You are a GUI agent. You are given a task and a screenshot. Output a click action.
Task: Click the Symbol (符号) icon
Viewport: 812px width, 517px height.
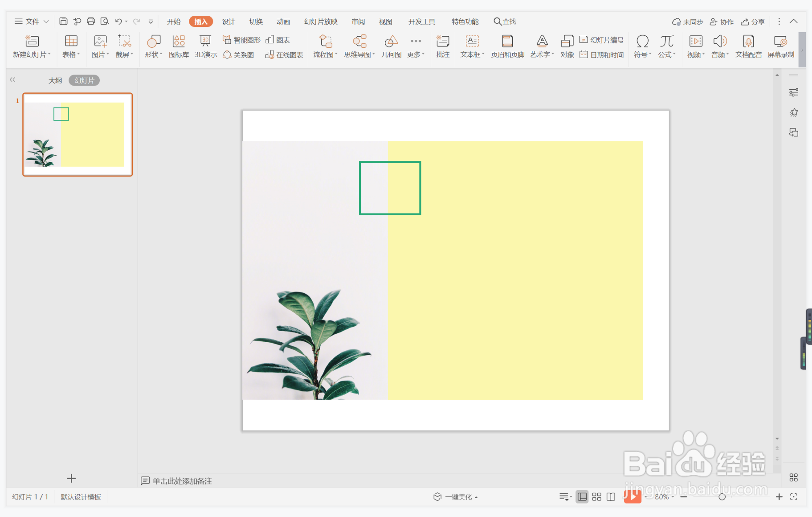click(x=643, y=41)
